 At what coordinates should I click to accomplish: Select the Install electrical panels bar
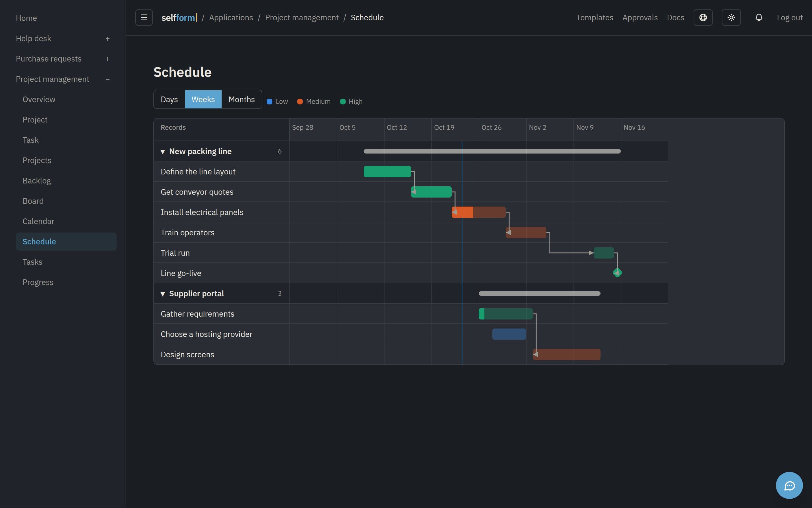(478, 212)
